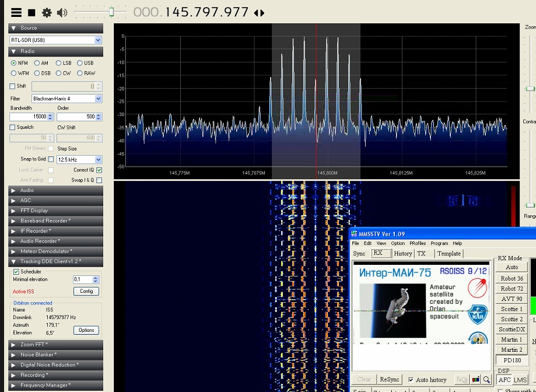Enable the Squelch checkbox
The image size is (536, 392).
coord(12,127)
